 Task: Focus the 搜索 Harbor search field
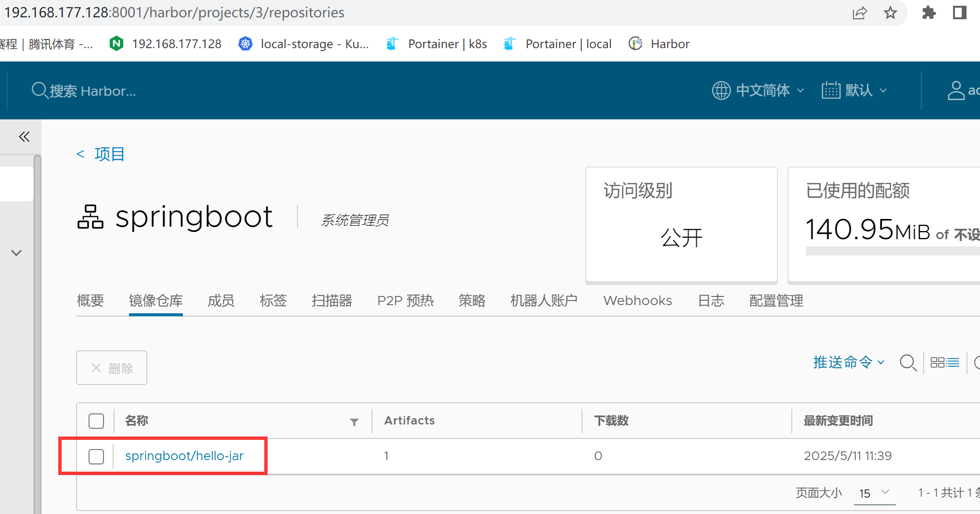point(92,90)
